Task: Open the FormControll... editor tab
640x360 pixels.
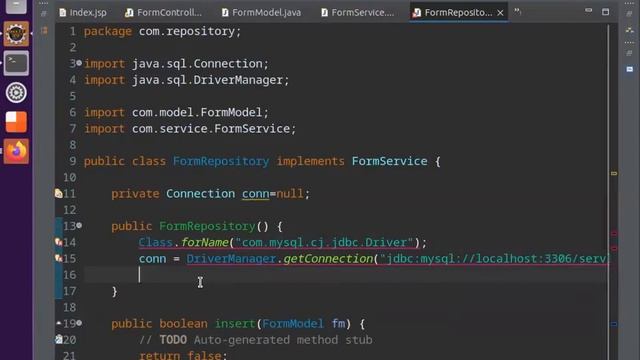Action: click(163, 13)
